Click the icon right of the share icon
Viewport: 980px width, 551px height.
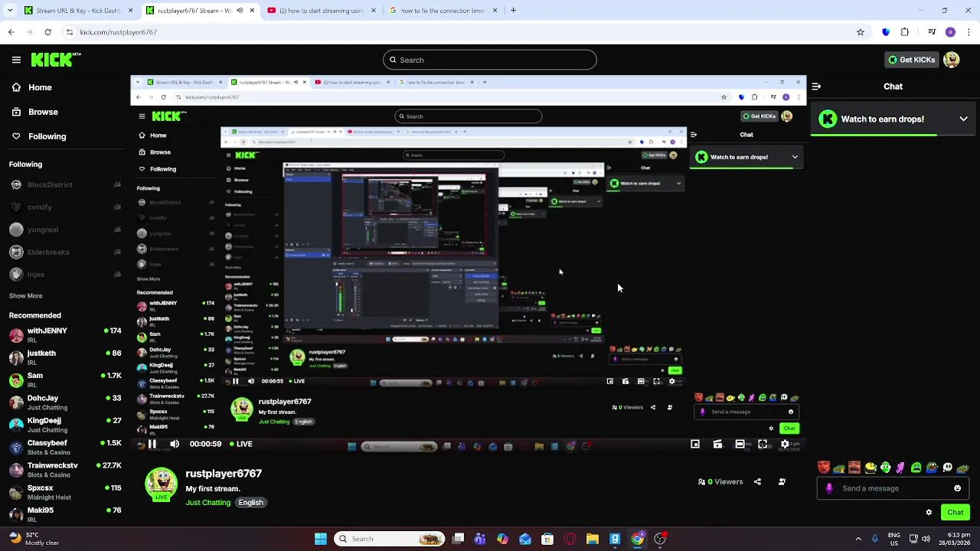point(782,482)
